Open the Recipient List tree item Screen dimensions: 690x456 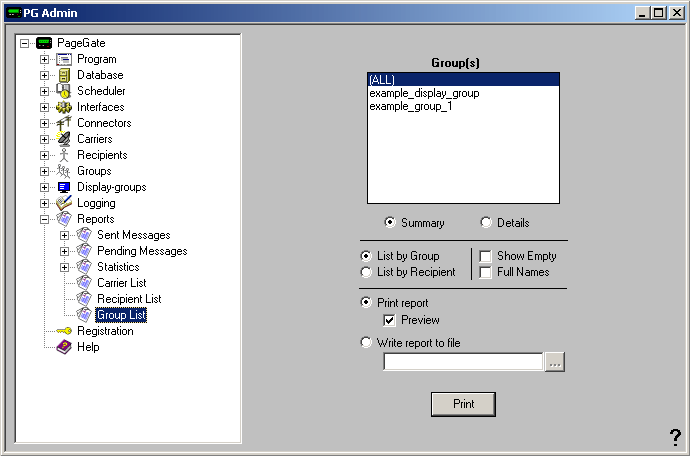click(x=129, y=299)
